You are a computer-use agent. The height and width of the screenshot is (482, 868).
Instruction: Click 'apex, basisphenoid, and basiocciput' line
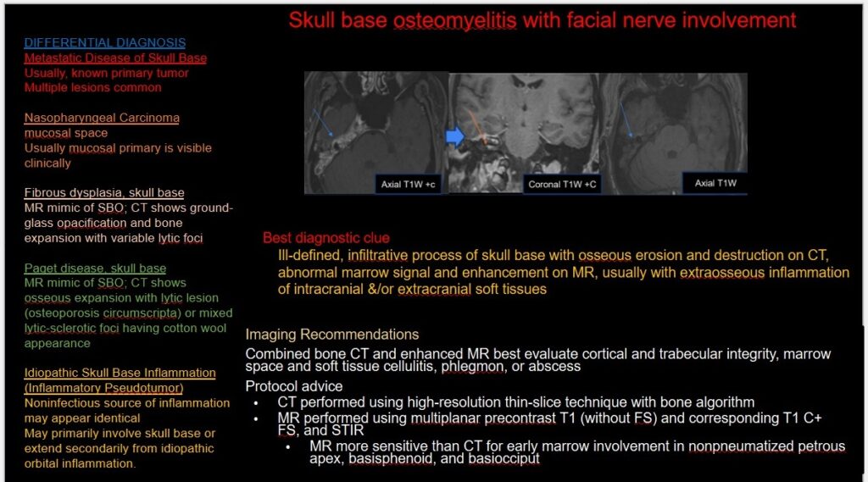tap(425, 459)
